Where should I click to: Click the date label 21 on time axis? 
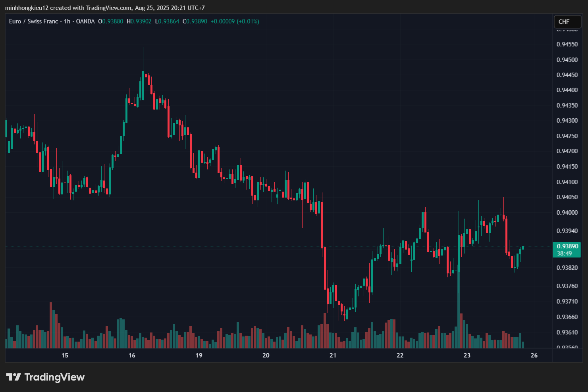333,355
